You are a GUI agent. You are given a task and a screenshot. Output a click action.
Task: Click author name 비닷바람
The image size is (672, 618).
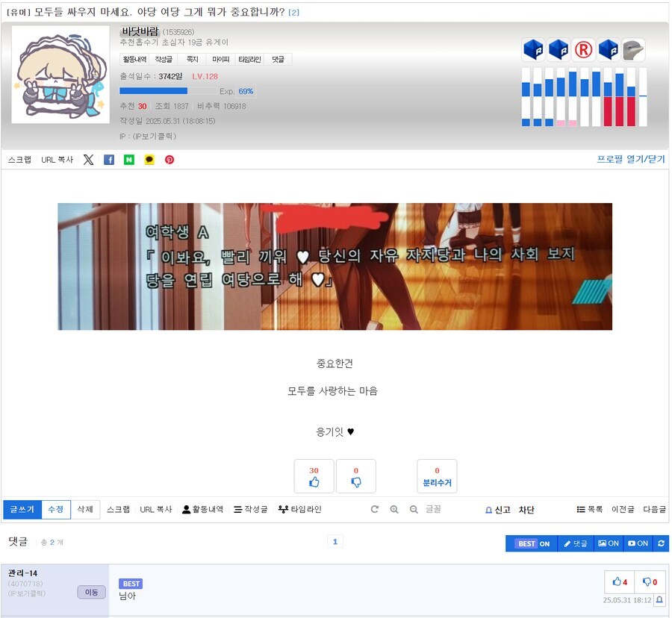click(x=140, y=31)
